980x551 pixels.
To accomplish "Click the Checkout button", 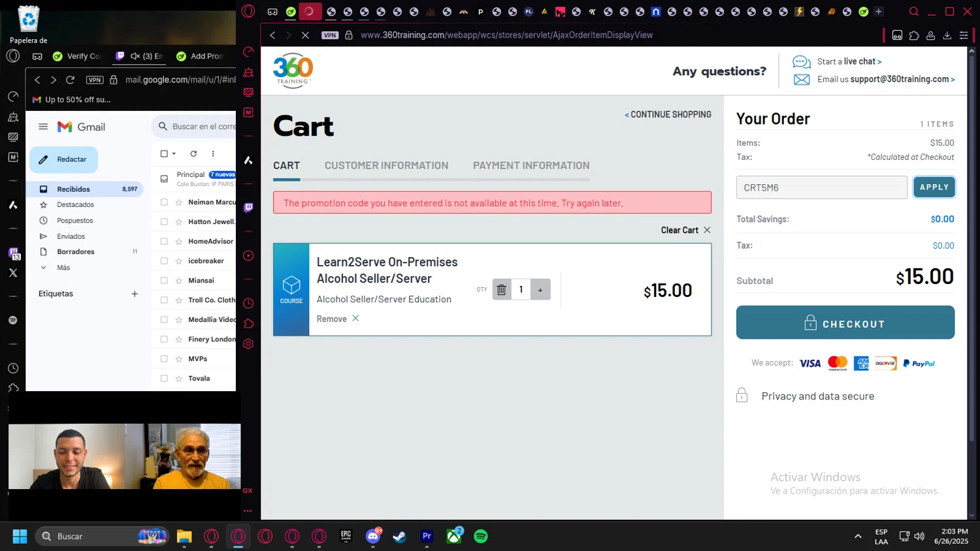I will [845, 323].
